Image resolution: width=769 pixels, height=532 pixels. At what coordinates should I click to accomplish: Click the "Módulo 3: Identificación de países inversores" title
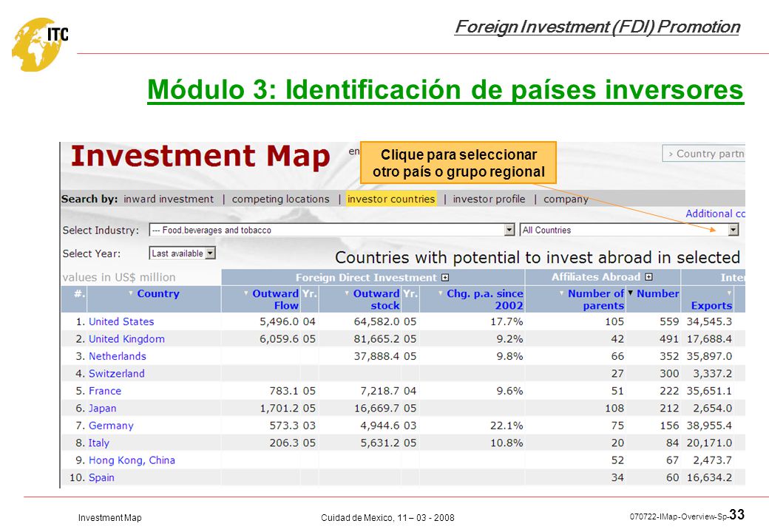click(446, 89)
